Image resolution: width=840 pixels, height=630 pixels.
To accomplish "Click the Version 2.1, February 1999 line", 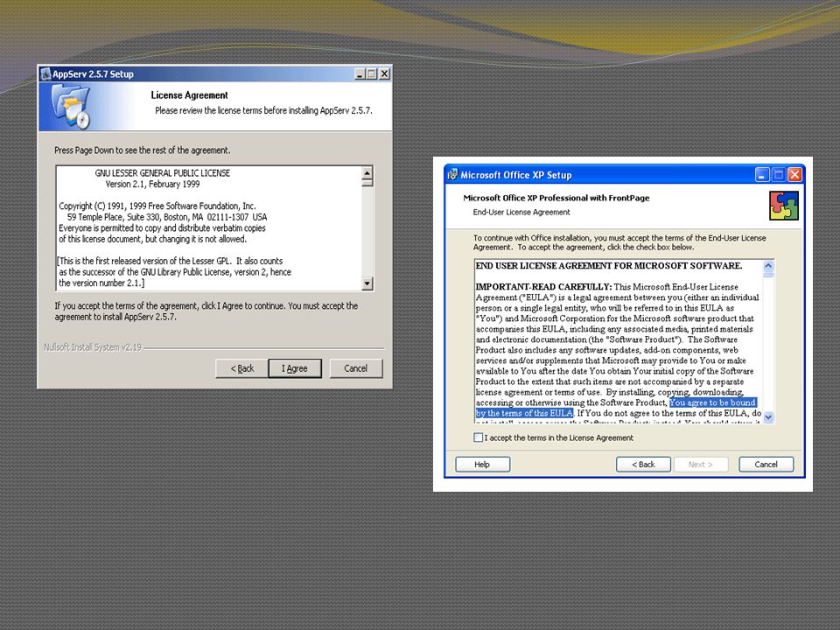I will tap(152, 185).
